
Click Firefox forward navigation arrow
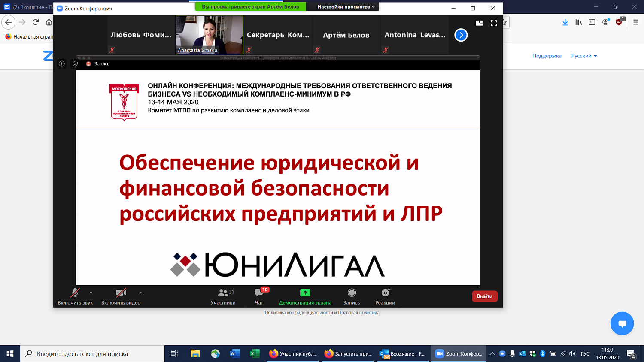point(22,22)
